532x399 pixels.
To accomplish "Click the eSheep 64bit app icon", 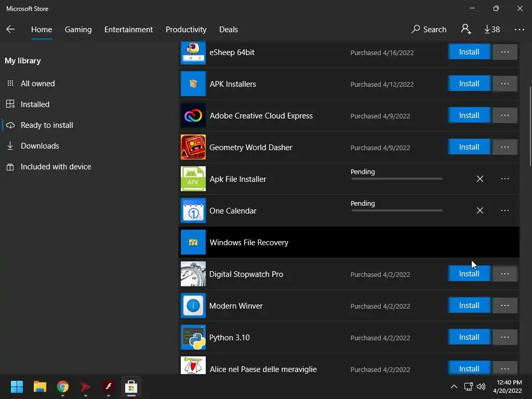I will point(193,52).
